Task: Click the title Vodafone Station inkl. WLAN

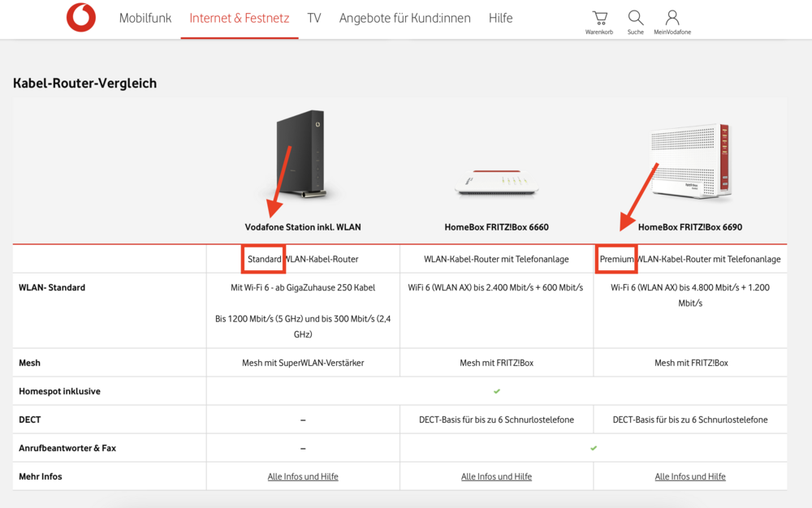Action: pos(303,227)
